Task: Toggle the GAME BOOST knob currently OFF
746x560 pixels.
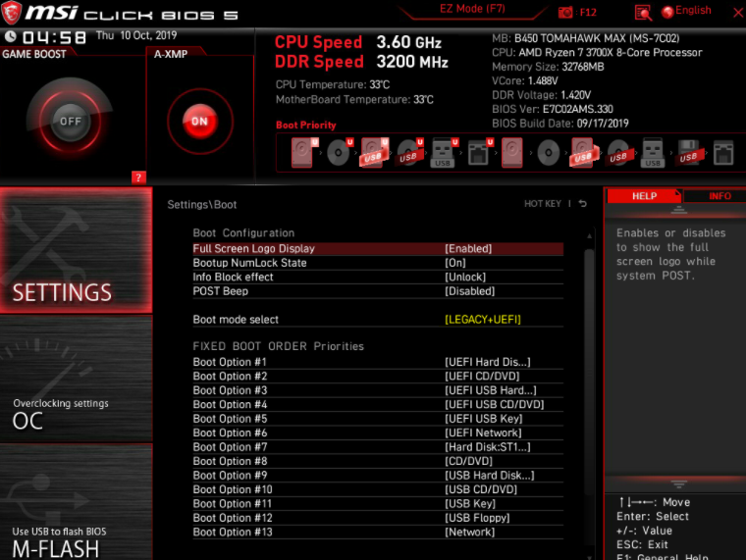Action: (x=70, y=122)
